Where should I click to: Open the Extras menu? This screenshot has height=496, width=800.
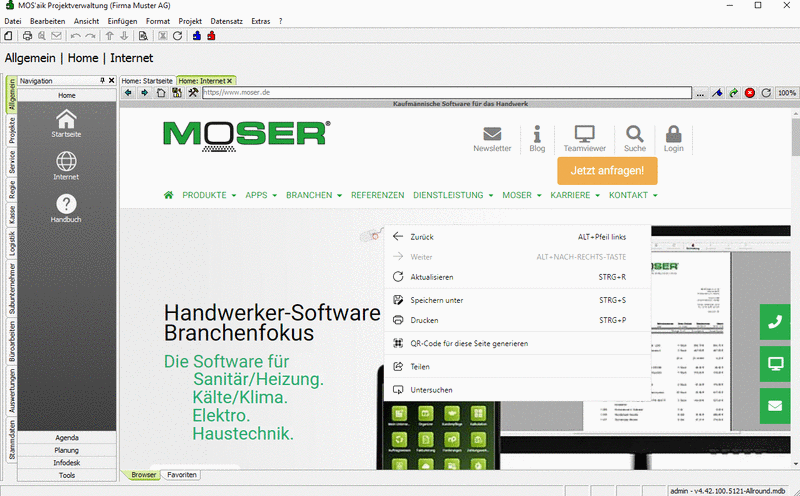click(261, 21)
